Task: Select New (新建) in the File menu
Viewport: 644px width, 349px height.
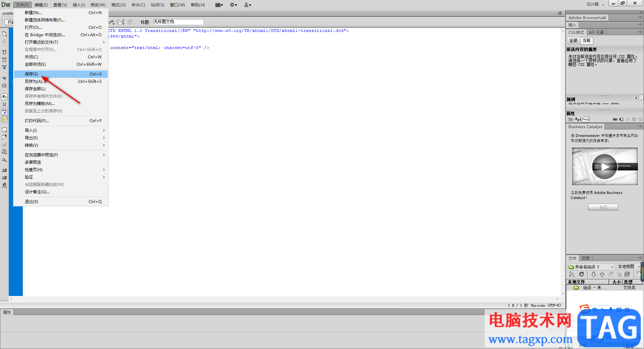Action: pos(61,13)
